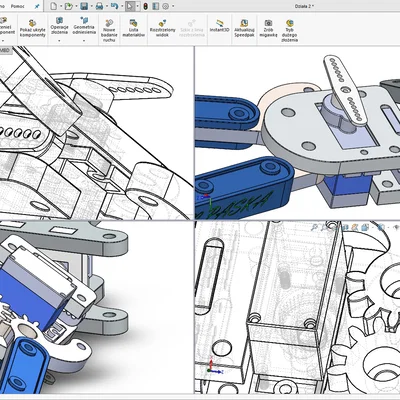This screenshot has height=400, width=400.
Task: Select the white servo horn in the top-right viewport
Action: tap(346, 90)
